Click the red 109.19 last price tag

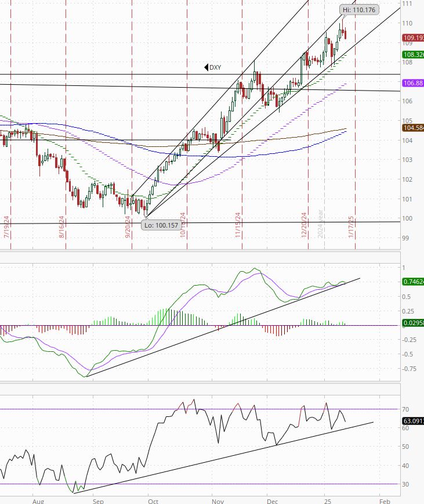[413, 38]
